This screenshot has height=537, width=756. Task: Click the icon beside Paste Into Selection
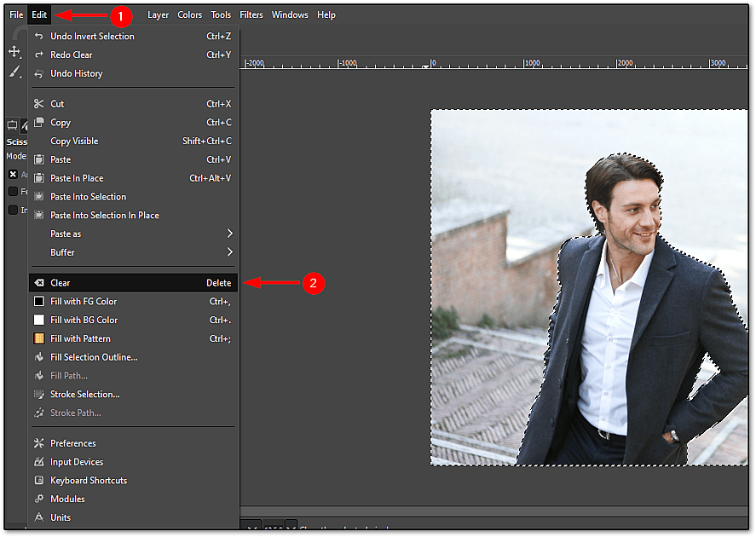coord(39,197)
